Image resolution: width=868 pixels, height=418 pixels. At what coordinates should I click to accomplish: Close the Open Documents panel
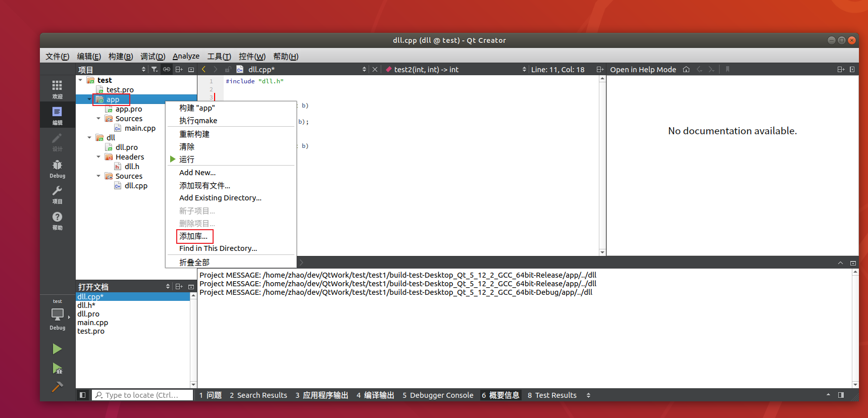coord(191,287)
